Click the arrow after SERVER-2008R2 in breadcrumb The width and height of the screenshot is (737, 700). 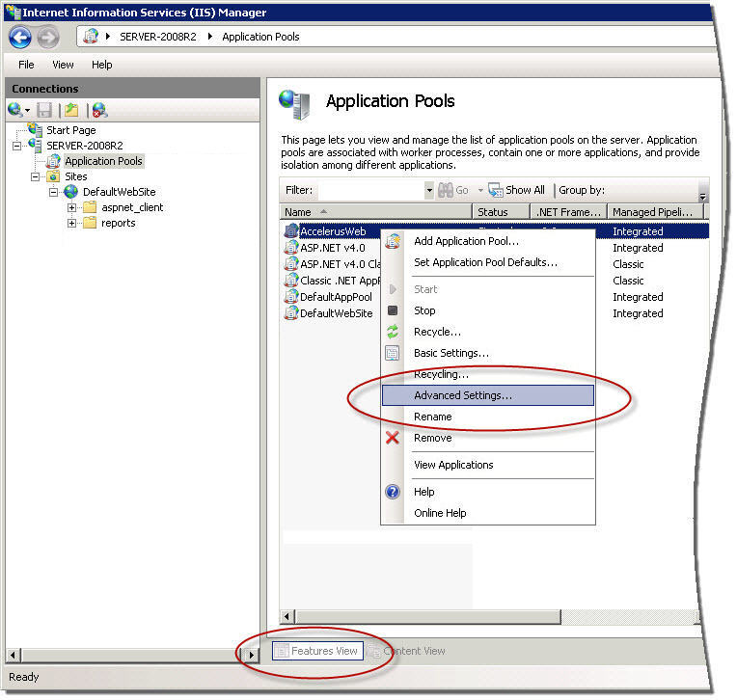point(209,37)
